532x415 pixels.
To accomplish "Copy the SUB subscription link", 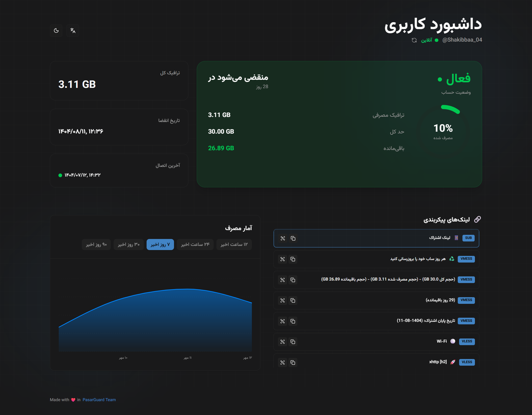I will click(293, 238).
